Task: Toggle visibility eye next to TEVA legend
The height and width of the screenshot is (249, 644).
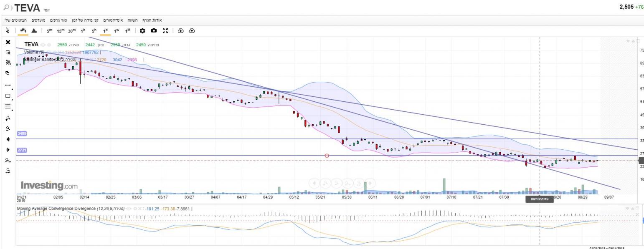Action: [x=43, y=45]
